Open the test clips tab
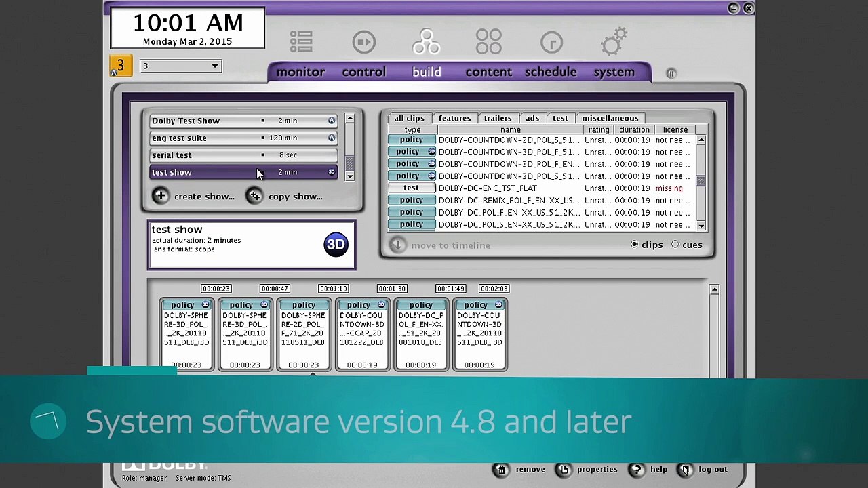This screenshot has height=488, width=868. (560, 118)
